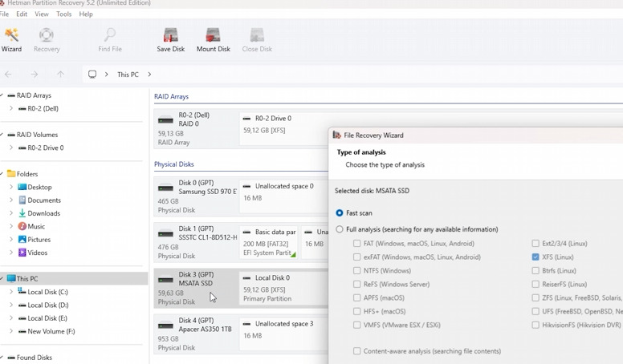Image resolution: width=623 pixels, height=364 pixels.
Task: Check the NTFS (Windows) box
Action: click(x=356, y=270)
